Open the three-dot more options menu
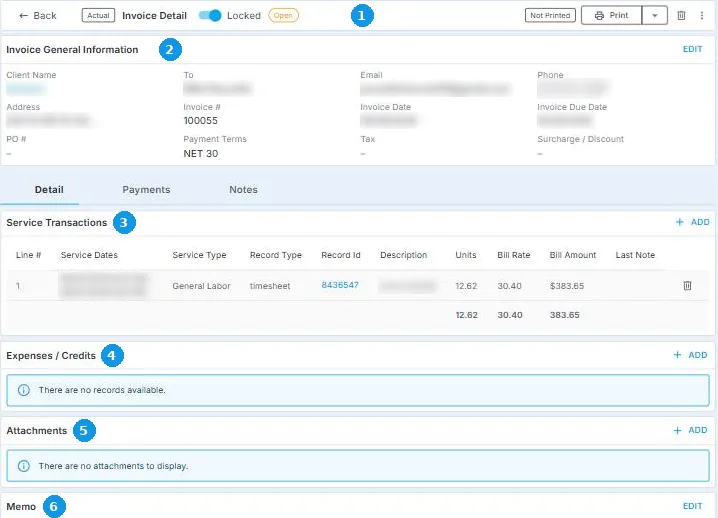Image resolution: width=718 pixels, height=518 pixels. [x=702, y=16]
